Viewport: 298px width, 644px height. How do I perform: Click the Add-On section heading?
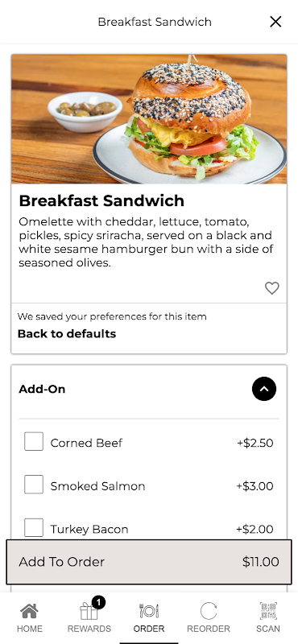point(42,389)
